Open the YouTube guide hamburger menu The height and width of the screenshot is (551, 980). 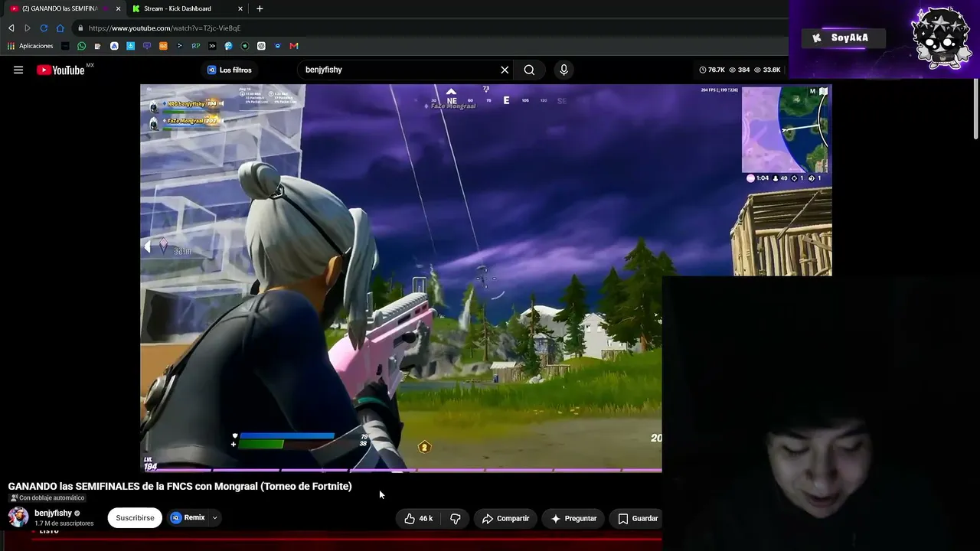[x=18, y=70]
